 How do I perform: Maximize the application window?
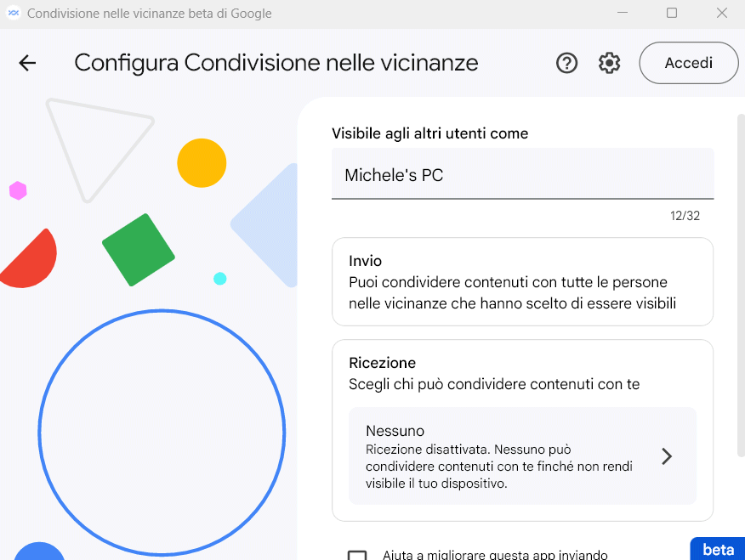(672, 13)
